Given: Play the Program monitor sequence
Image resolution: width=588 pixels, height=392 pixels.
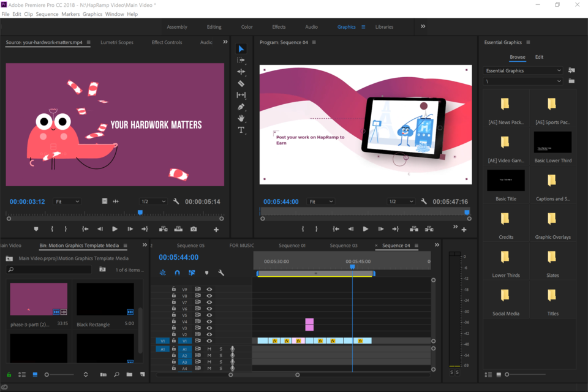Looking at the screenshot, I should pos(365,229).
